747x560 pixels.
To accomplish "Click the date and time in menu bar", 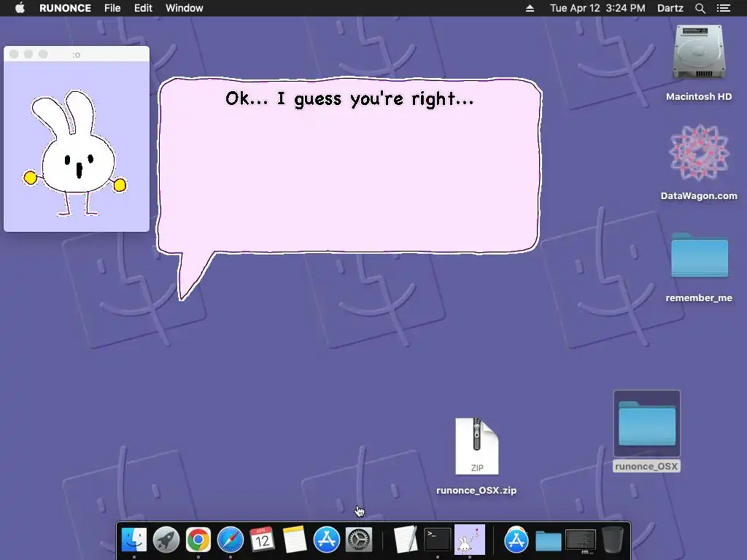I will (x=597, y=8).
